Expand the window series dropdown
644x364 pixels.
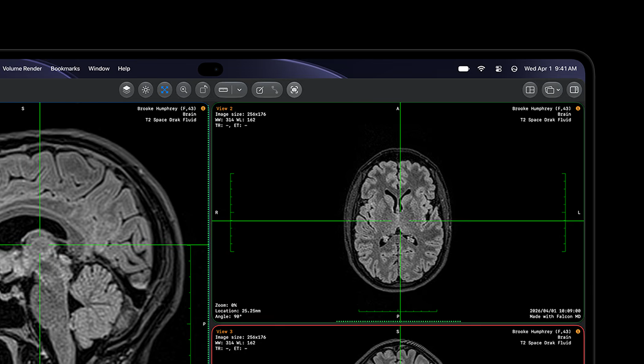tap(552, 90)
